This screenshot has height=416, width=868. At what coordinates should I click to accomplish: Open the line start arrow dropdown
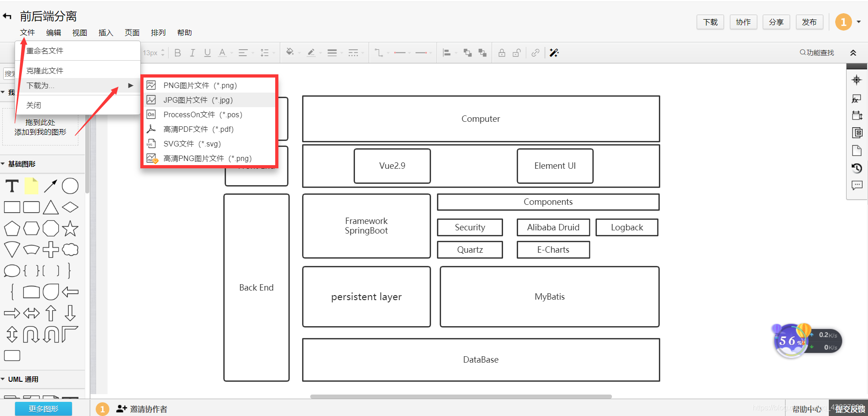coord(400,53)
